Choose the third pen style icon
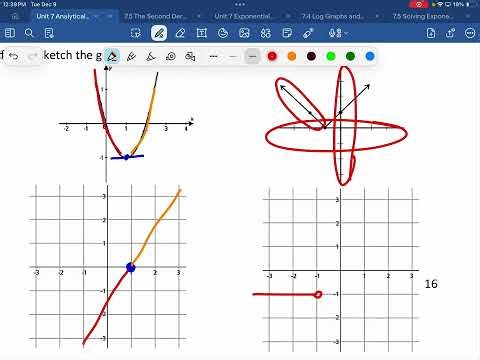480x360 pixels. [151, 56]
